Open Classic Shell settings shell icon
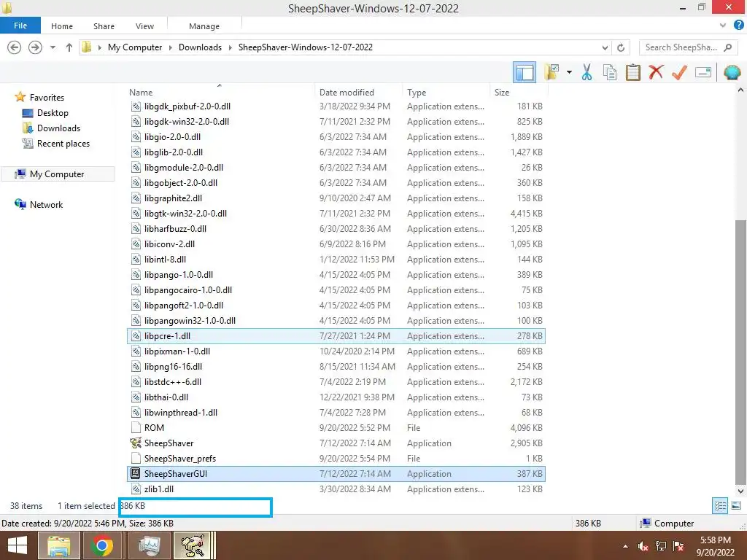Image resolution: width=747 pixels, height=560 pixels. [x=732, y=72]
